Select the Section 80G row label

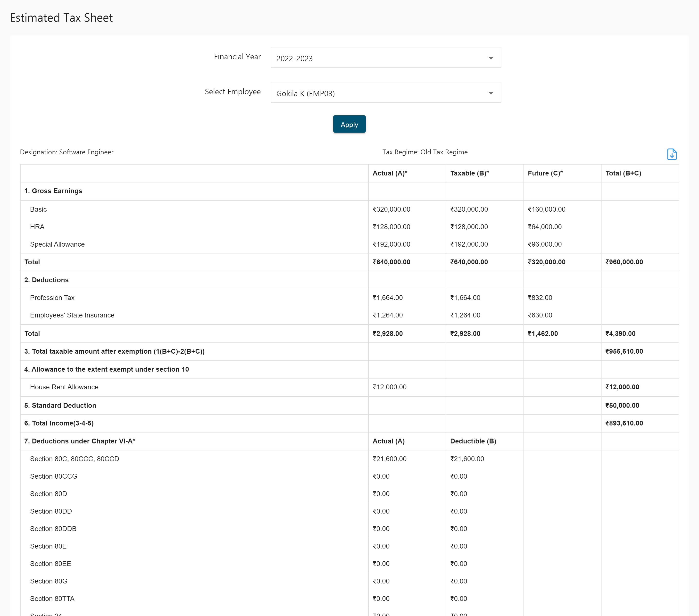pyautogui.click(x=49, y=581)
